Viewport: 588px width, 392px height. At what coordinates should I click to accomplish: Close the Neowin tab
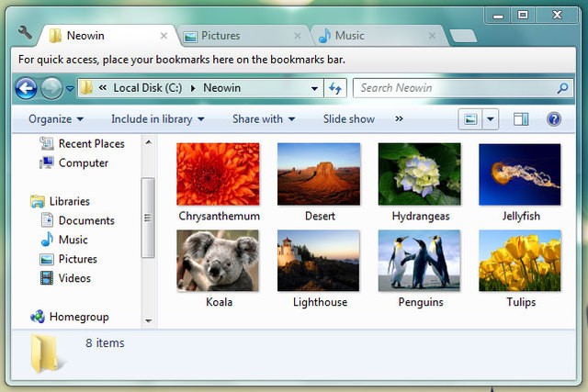pos(164,36)
